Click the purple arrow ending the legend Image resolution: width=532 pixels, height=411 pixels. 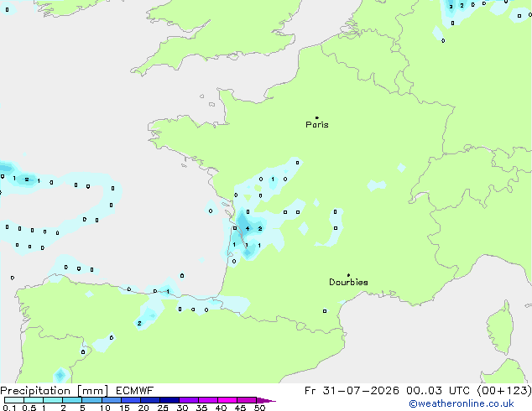pyautogui.click(x=266, y=400)
